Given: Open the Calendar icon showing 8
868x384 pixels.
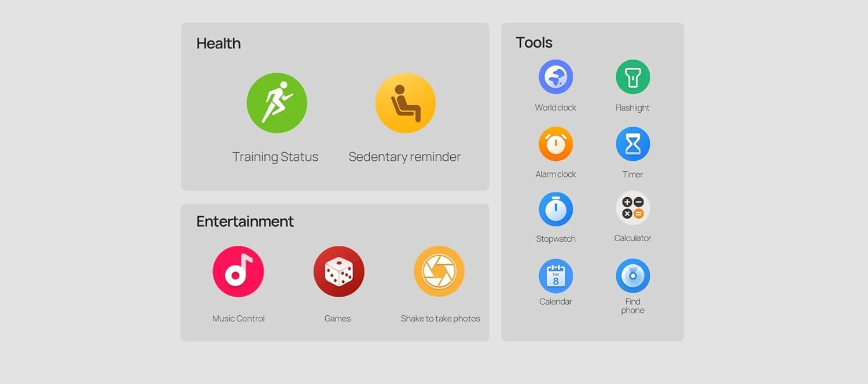Looking at the screenshot, I should (x=556, y=276).
